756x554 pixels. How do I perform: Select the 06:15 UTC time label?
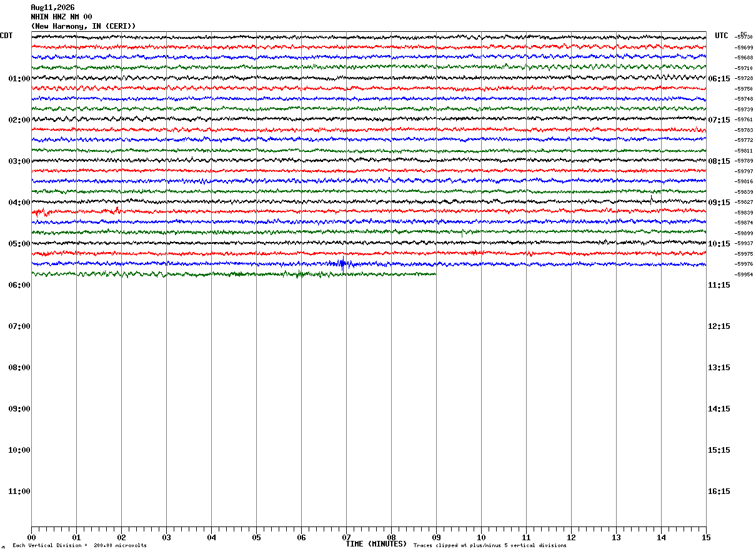click(x=719, y=79)
